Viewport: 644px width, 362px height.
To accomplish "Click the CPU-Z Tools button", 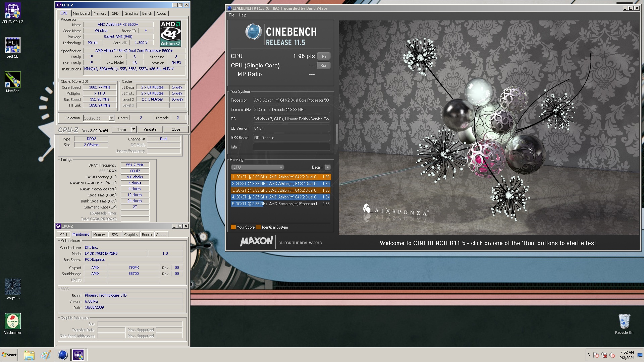I will point(121,129).
